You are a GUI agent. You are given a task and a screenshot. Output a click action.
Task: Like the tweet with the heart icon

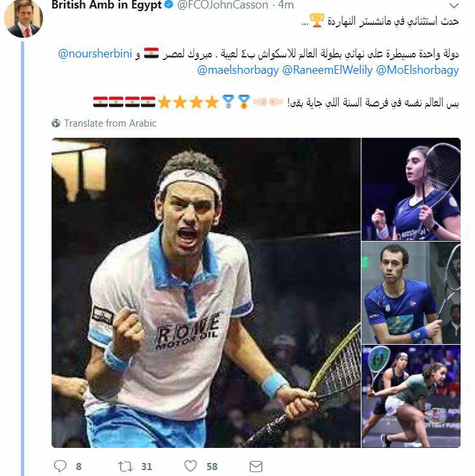tap(191, 466)
